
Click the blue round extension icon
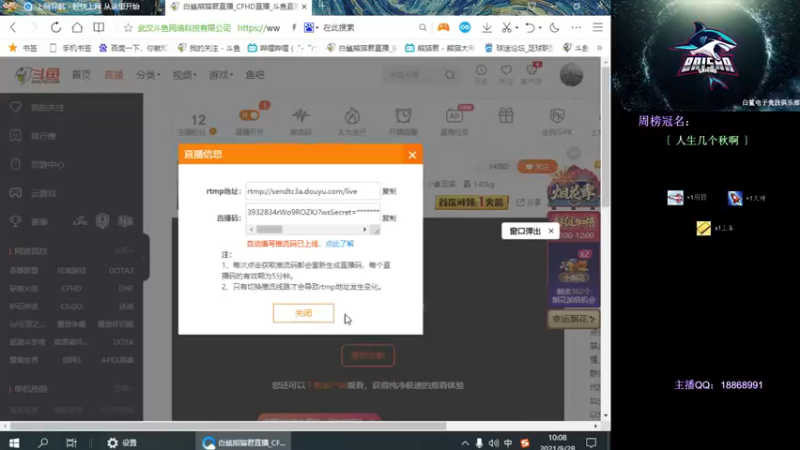click(465, 28)
